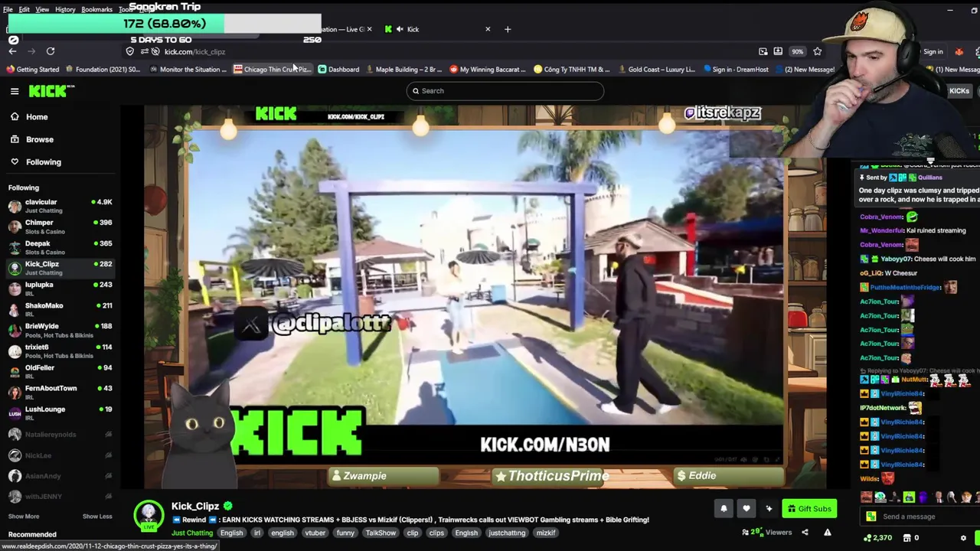Open the View menu

coord(42,9)
